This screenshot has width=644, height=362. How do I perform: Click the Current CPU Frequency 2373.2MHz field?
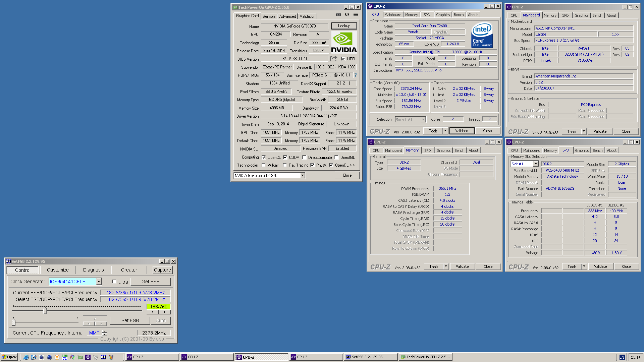[154, 333]
